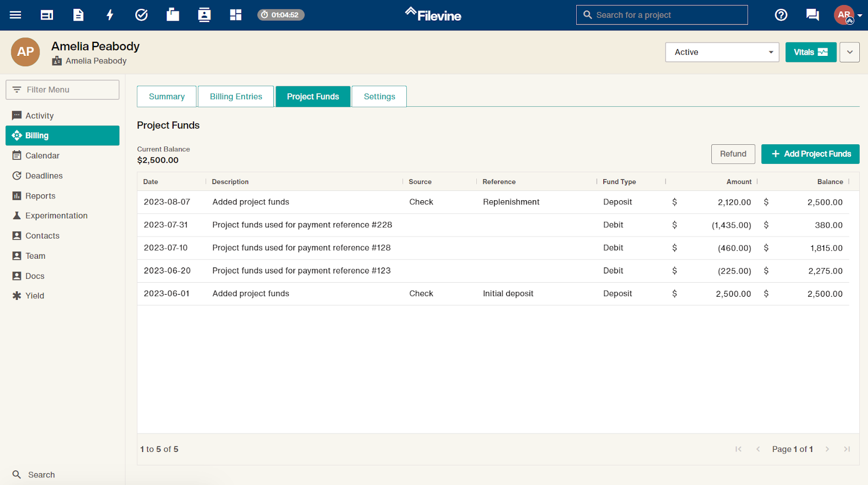
Task: Open Reports in the sidebar
Action: [62, 196]
